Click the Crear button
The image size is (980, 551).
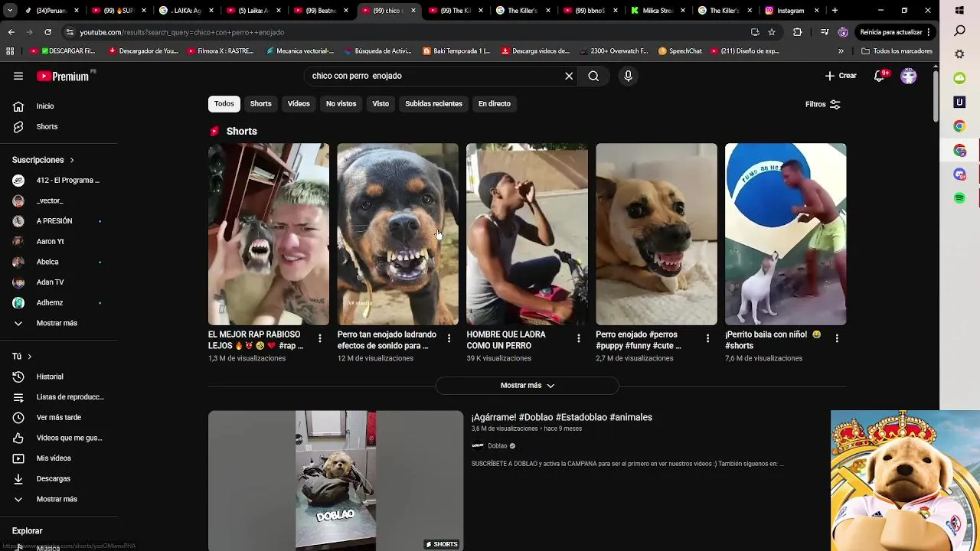[x=841, y=76]
